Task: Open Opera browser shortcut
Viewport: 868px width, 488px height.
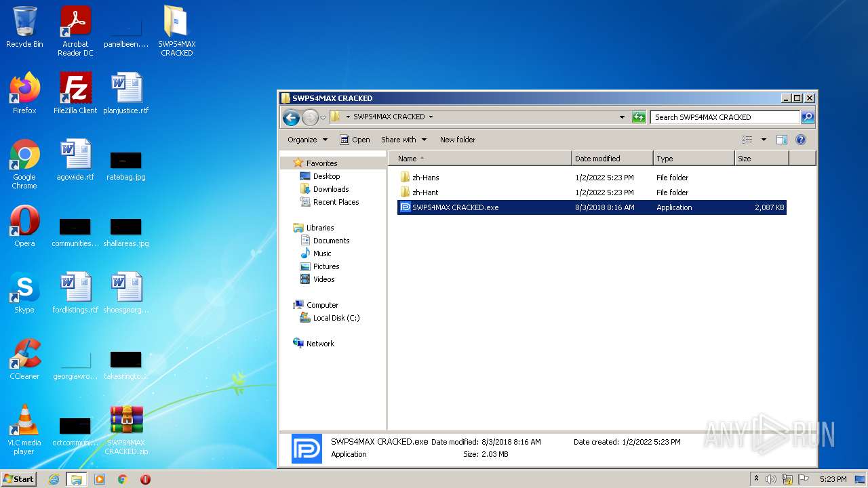Action: point(24,226)
